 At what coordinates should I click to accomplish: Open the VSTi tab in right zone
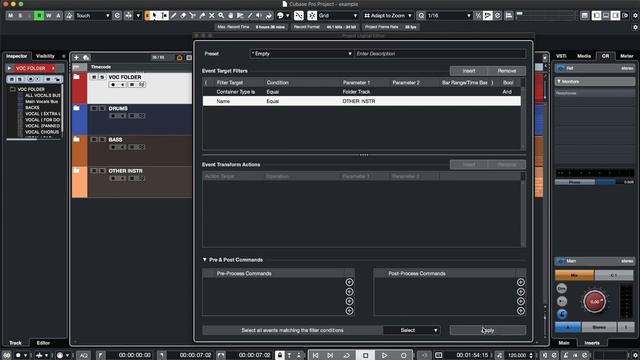pos(561,56)
